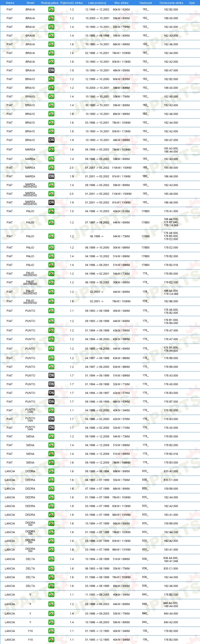
Task: Select the engine code 176 A6.000
Action: 171,310
